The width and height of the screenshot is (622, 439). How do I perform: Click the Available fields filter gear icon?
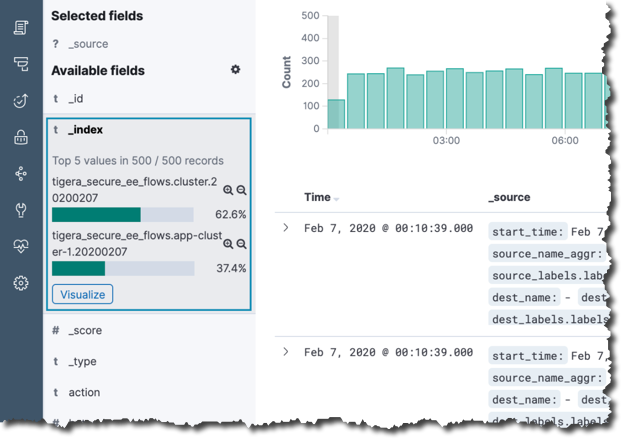tap(235, 70)
